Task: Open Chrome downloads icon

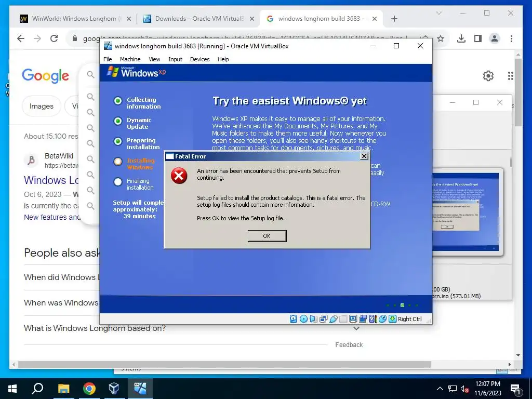Action: pos(461,38)
